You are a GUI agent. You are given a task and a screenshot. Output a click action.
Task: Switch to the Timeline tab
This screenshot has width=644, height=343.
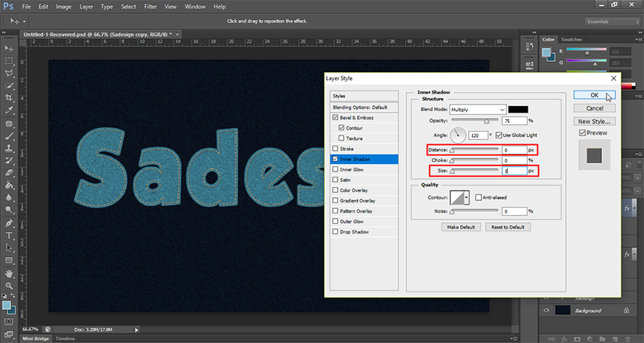66,339
